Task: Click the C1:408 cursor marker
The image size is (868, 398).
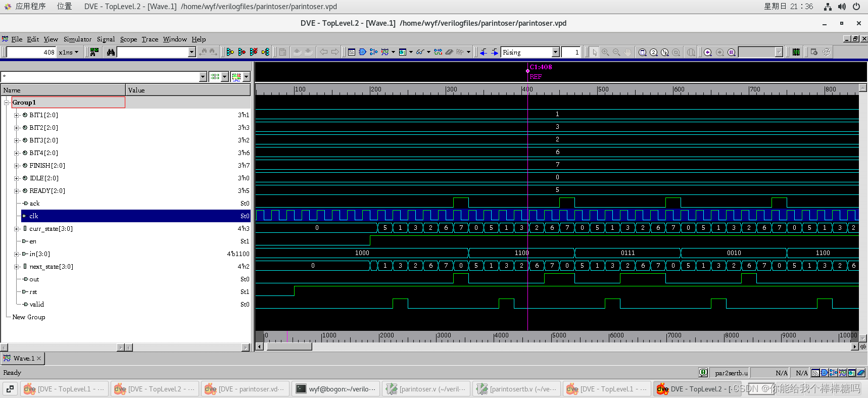Action: click(541, 67)
